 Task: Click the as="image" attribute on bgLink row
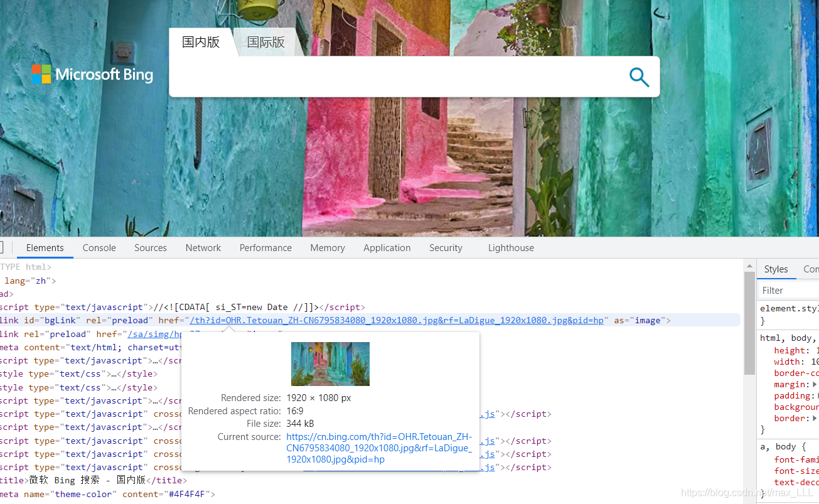pos(638,321)
